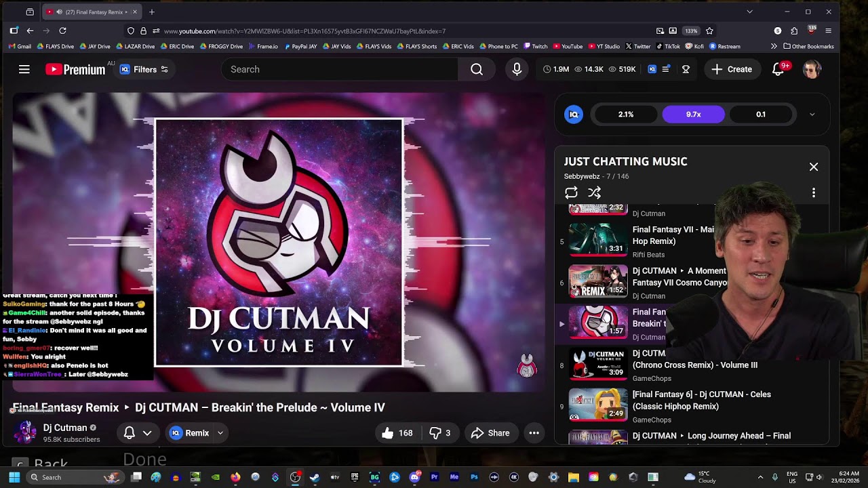Screen dimensions: 868x488
Task: Share the video
Action: [x=490, y=433]
